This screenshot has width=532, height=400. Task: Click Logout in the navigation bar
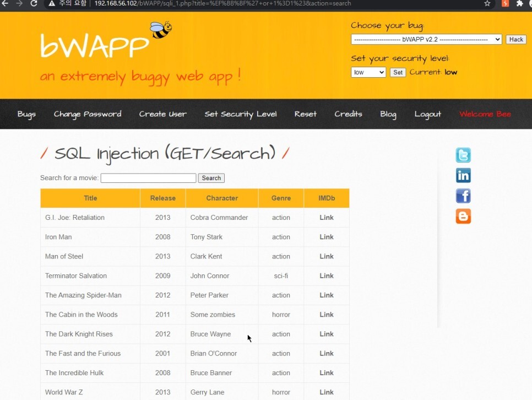(427, 114)
